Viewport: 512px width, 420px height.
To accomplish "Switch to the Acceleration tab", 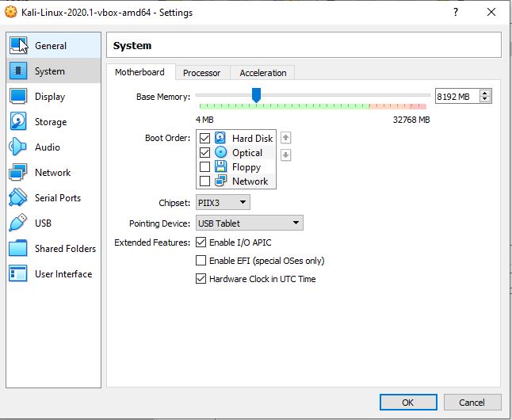I will coord(263,73).
